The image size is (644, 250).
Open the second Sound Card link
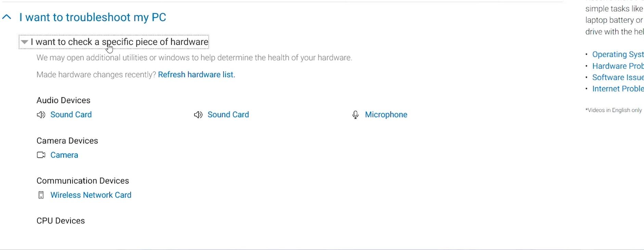[x=228, y=115]
